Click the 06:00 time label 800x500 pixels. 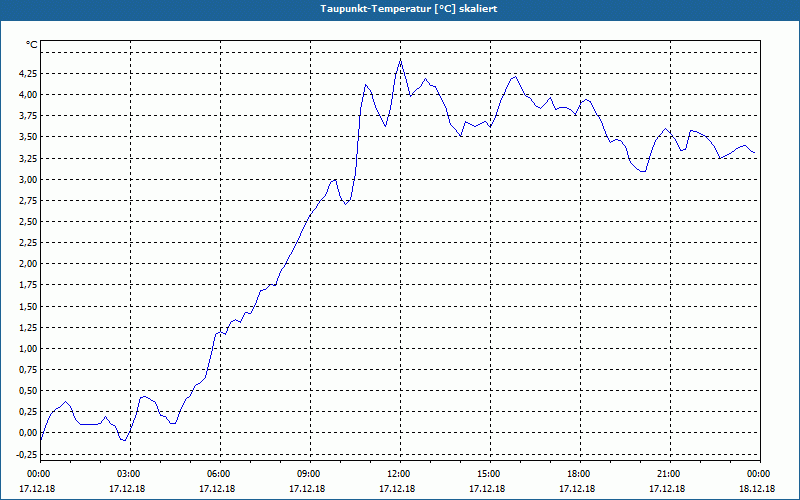tap(220, 474)
